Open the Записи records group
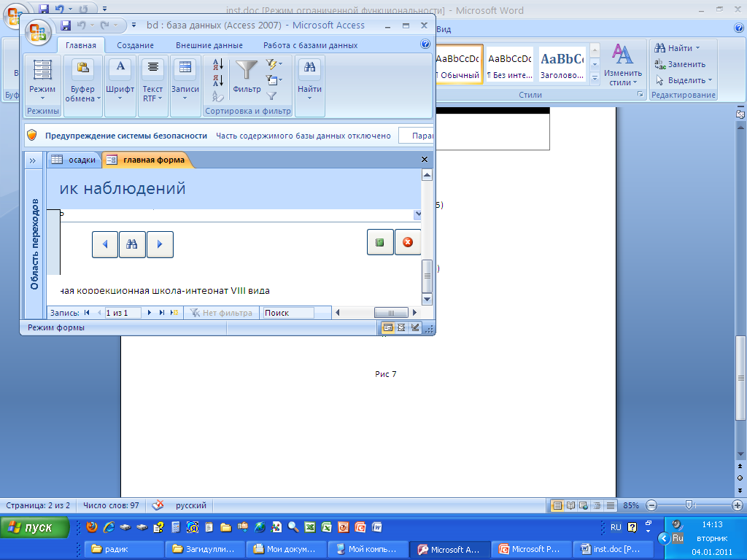 [185, 86]
